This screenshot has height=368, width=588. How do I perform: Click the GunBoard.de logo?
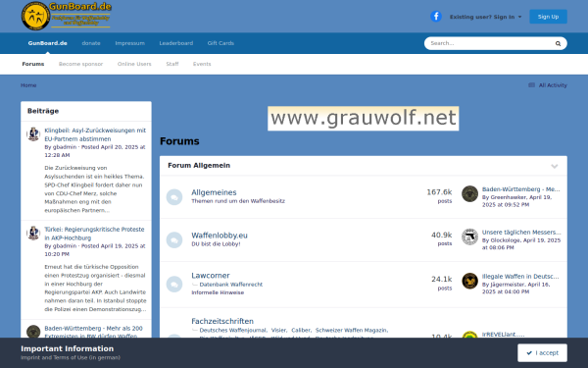coord(67,16)
